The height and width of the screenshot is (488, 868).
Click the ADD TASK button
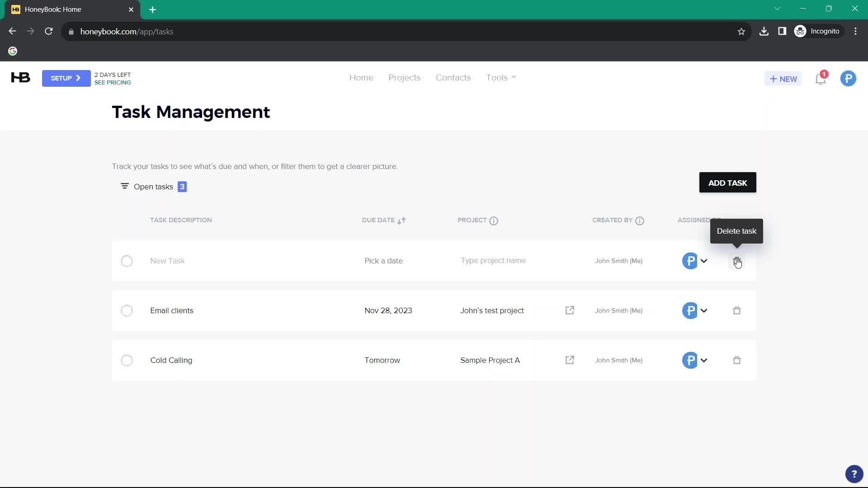(x=728, y=183)
